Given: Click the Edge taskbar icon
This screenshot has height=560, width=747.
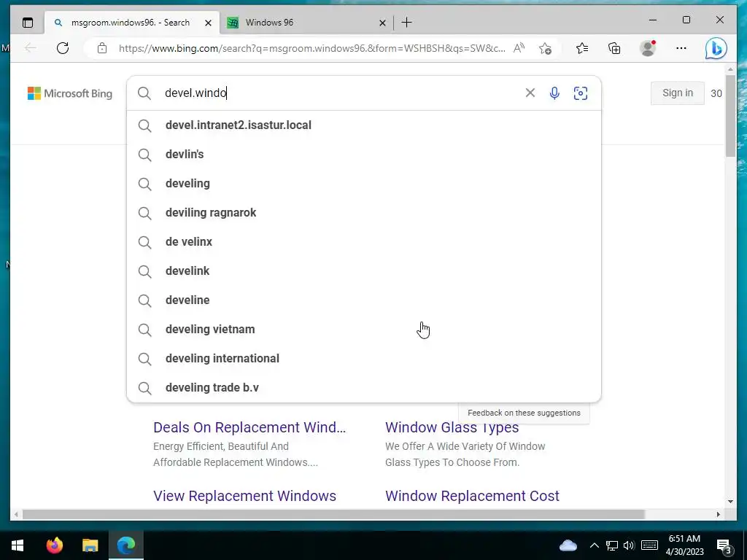Looking at the screenshot, I should click(x=126, y=545).
